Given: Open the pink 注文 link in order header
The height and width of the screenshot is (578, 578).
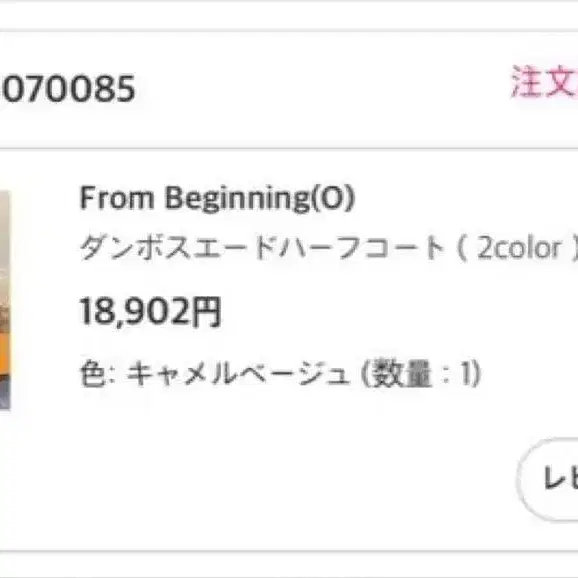Looking at the screenshot, I should [x=544, y=81].
